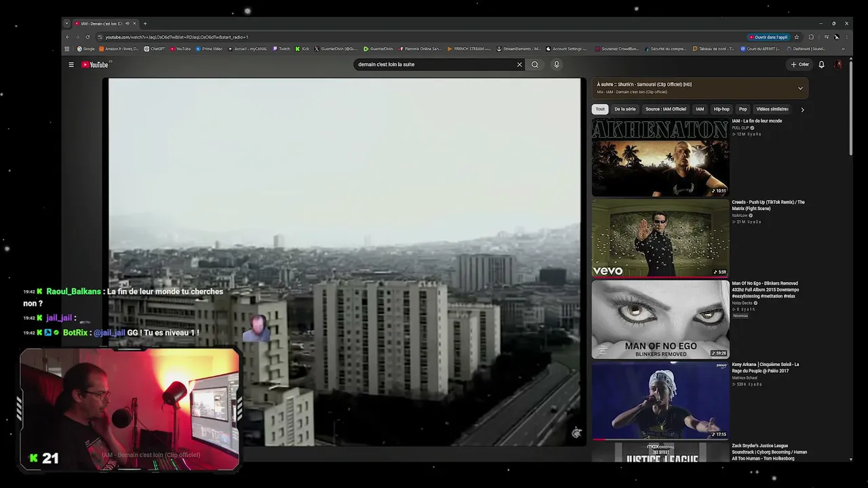This screenshot has height=488, width=868.
Task: Open the 'Man of No Ego' thumbnail
Action: click(x=660, y=320)
